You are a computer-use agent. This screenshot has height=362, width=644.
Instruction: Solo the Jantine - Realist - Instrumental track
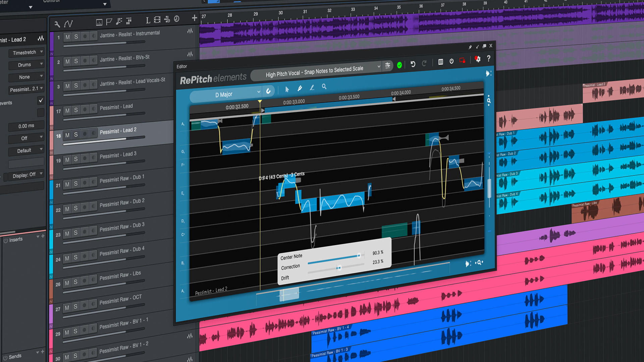[76, 37]
